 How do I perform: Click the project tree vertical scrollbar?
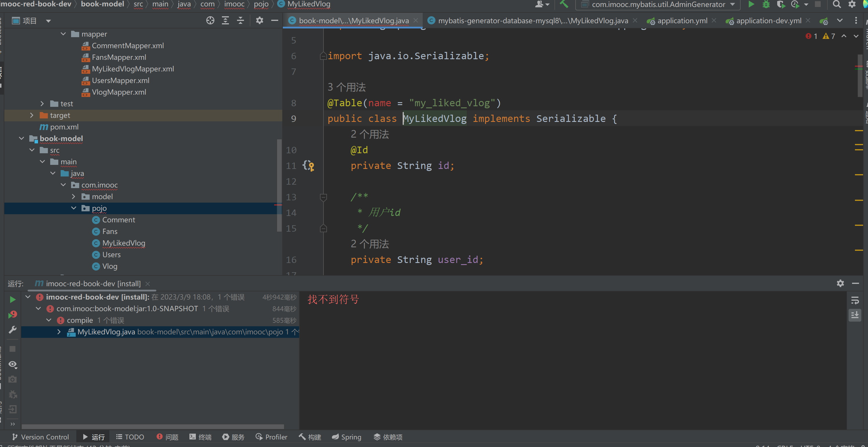[x=279, y=185]
